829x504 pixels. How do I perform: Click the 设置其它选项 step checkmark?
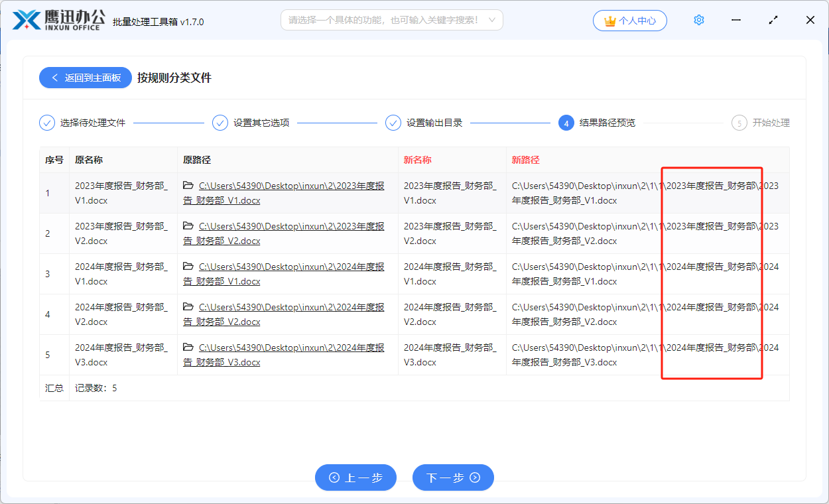point(220,123)
